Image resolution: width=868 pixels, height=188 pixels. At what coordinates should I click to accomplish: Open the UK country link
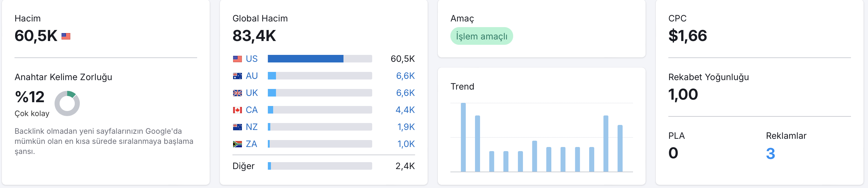pos(252,93)
